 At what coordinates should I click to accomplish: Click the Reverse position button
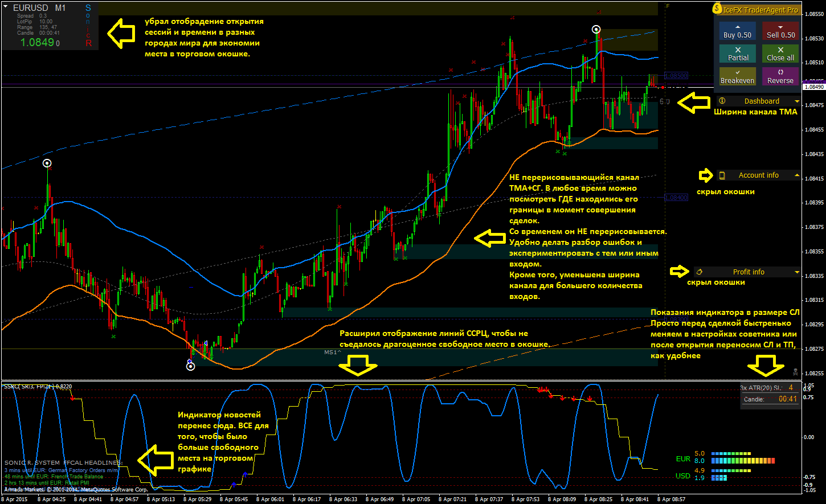tap(780, 76)
